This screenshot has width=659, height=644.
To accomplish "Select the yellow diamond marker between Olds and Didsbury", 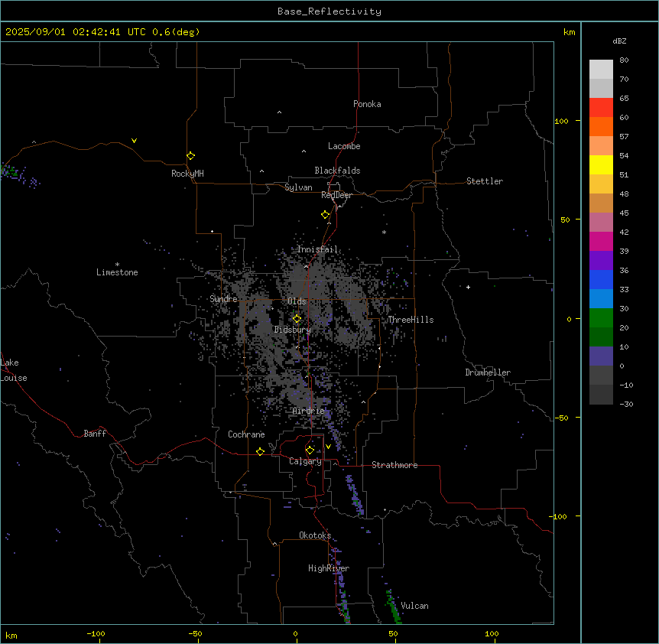I will pos(297,319).
